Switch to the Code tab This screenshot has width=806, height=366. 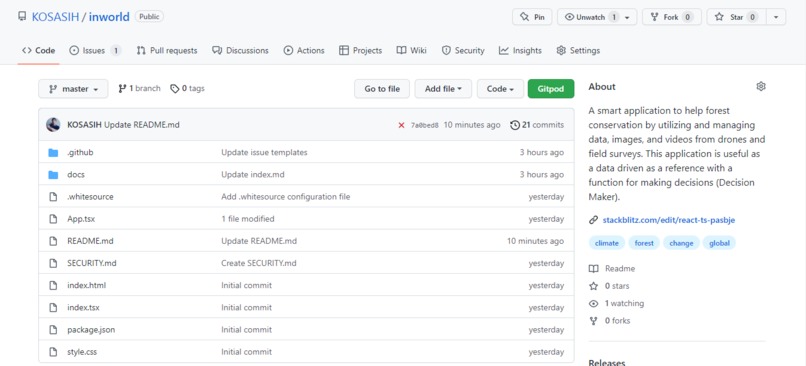click(x=39, y=50)
